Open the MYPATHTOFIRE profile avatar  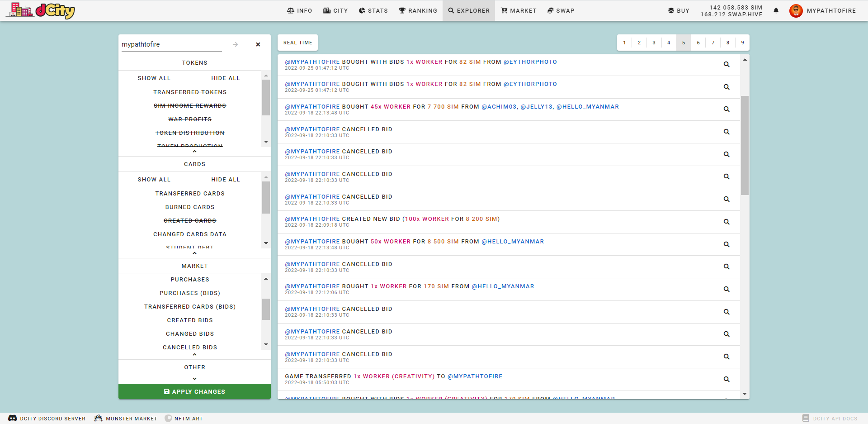(x=796, y=11)
